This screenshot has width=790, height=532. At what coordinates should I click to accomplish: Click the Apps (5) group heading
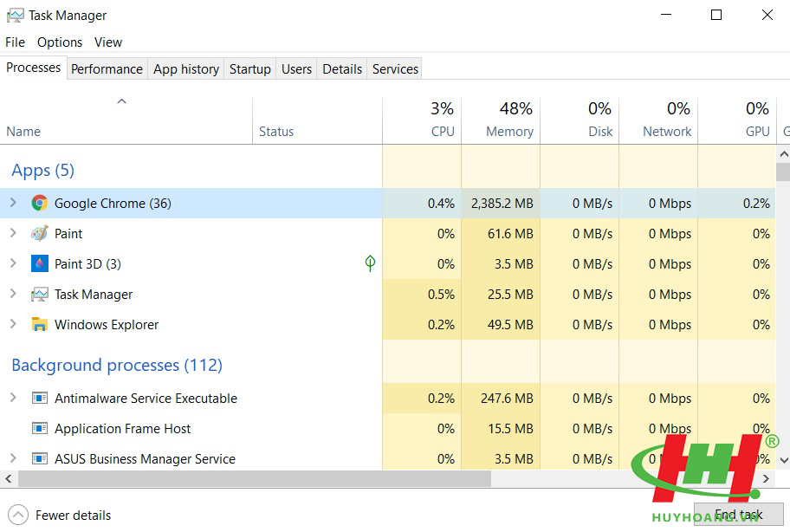[42, 171]
